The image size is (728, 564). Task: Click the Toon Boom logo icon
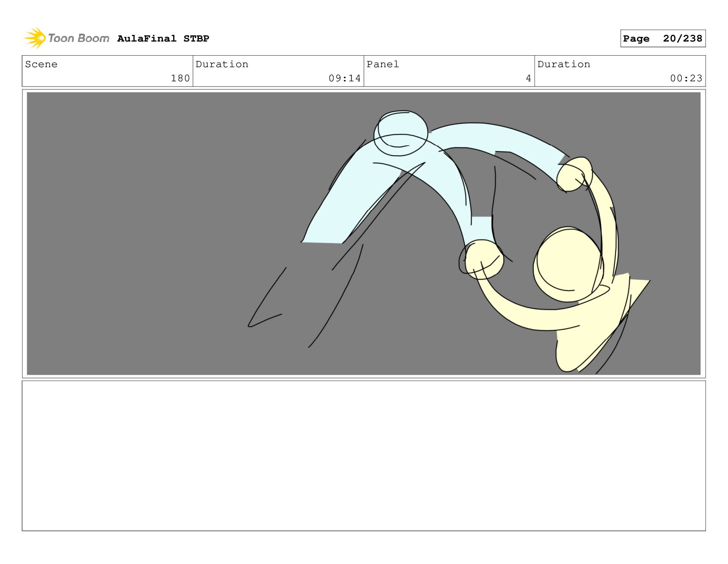point(35,38)
